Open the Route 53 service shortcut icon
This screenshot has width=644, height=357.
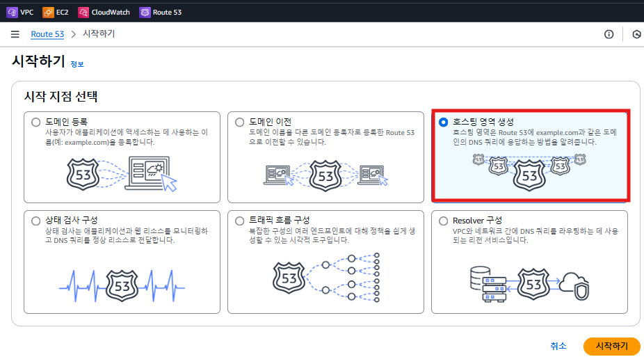point(145,13)
